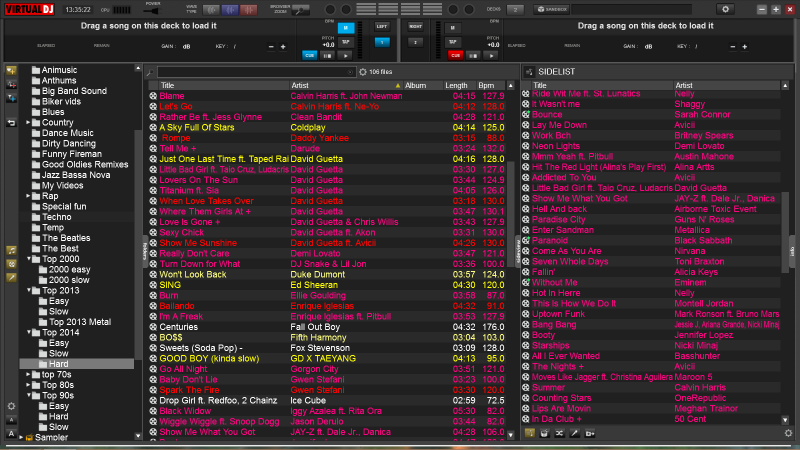Viewport: 800px width, 450px height.
Task: Toggle the music note file-type filter icon
Action: (11, 250)
